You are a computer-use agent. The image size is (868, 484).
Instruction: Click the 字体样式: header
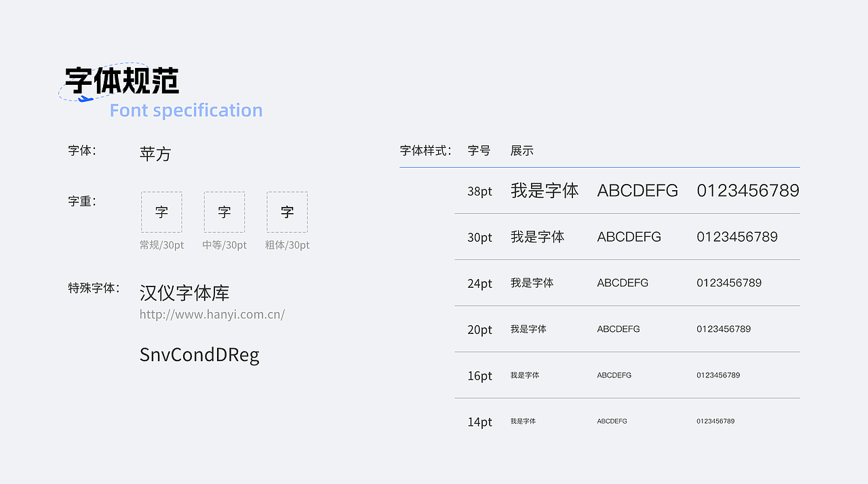426,151
